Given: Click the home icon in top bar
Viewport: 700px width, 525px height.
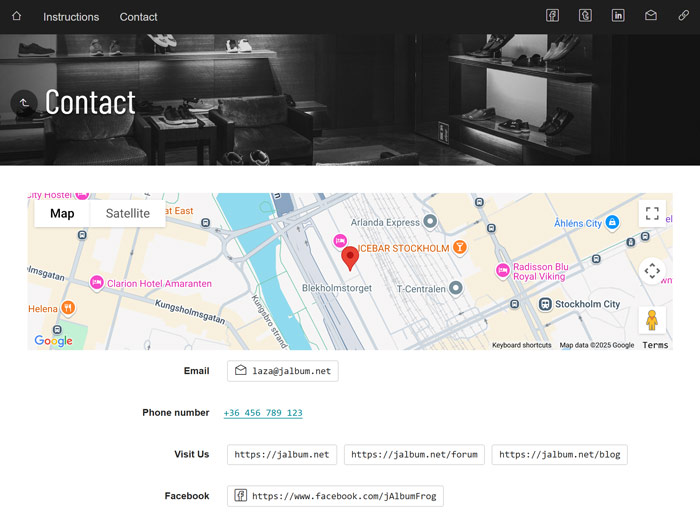Looking at the screenshot, I should (x=16, y=16).
